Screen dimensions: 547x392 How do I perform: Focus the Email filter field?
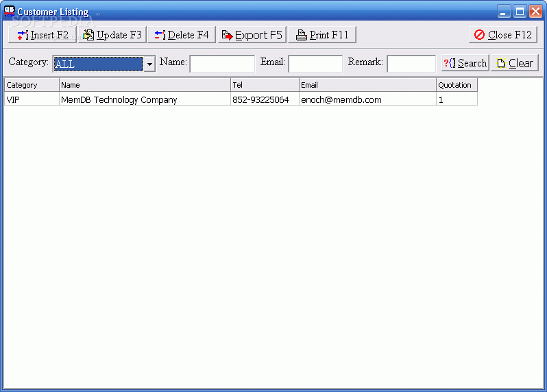tap(315, 64)
